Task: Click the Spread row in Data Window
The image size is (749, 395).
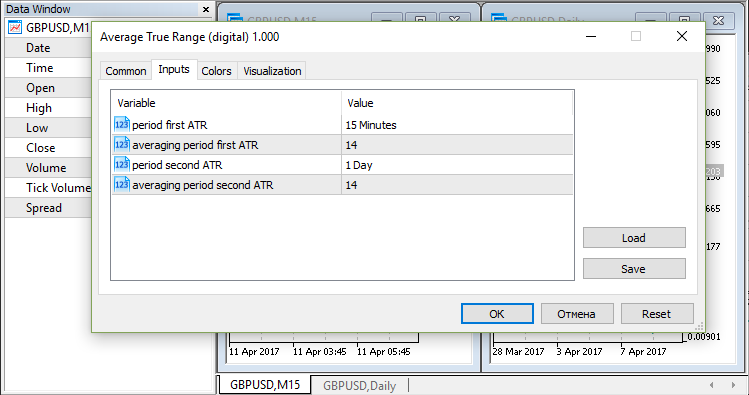Action: pos(48,208)
